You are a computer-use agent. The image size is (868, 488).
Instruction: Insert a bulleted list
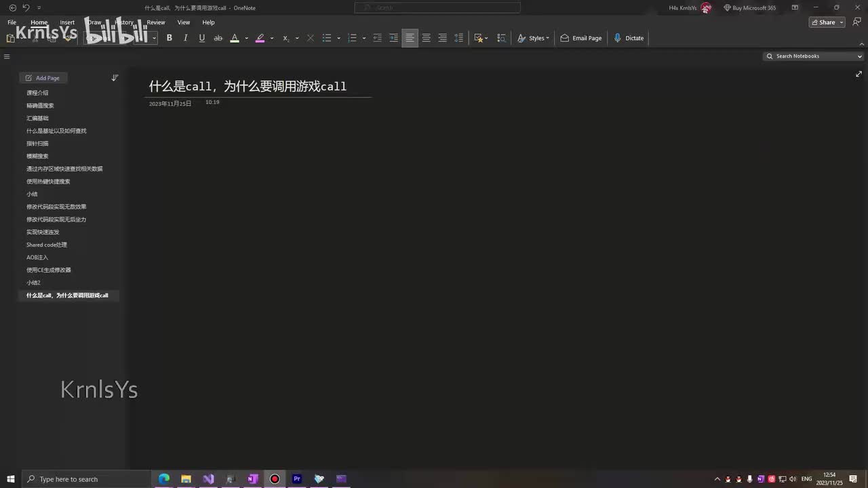pos(327,38)
